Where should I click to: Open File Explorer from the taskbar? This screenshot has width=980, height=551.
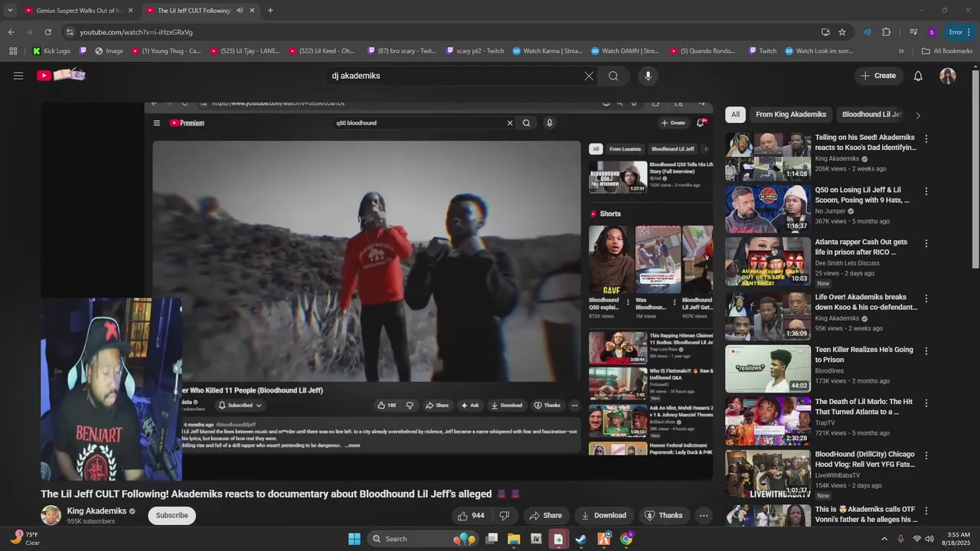click(x=514, y=539)
